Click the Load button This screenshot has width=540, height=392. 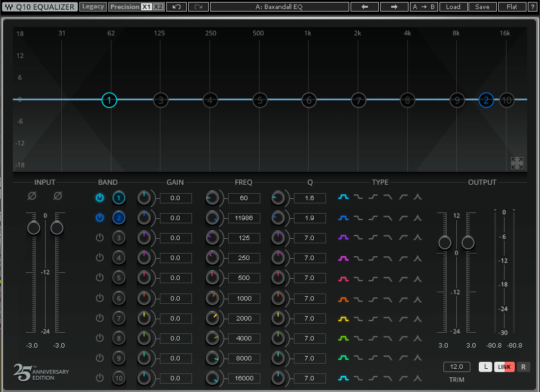pyautogui.click(x=453, y=6)
